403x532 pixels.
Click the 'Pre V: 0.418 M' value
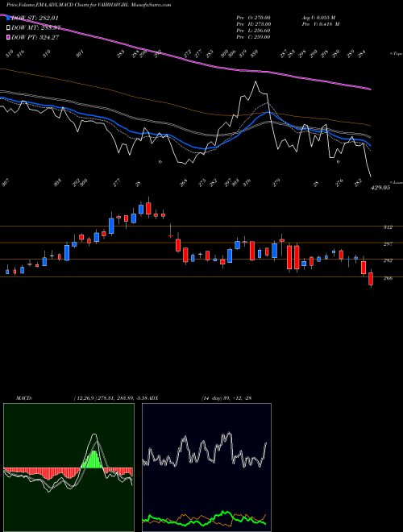[x=320, y=24]
